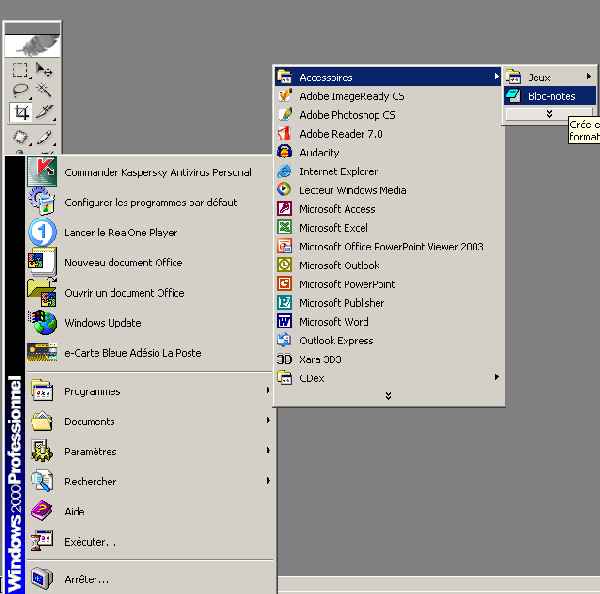Screen dimensions: 600x594
Task: Choose Exécuter... from Start menu
Action: (150, 542)
